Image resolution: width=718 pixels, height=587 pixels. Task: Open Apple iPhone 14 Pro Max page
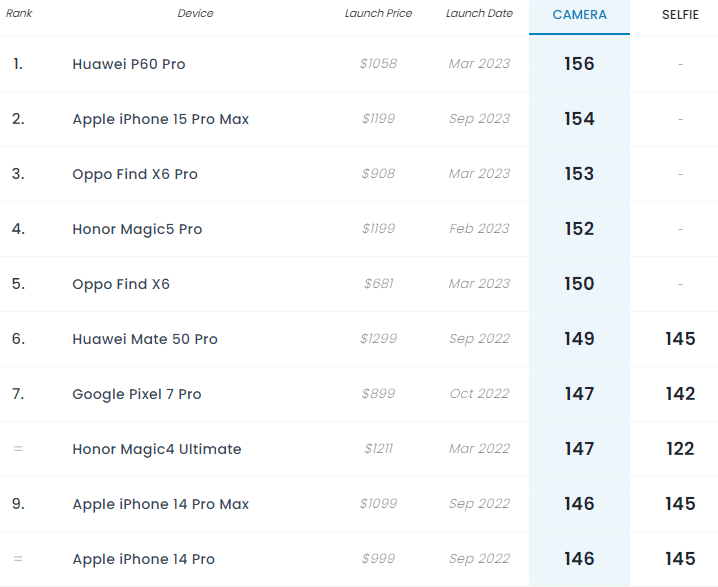pos(161,504)
